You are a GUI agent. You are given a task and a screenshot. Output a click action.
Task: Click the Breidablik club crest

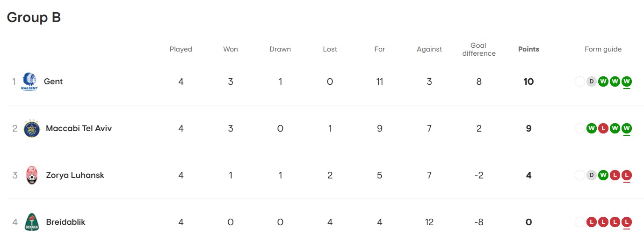pyautogui.click(x=32, y=222)
